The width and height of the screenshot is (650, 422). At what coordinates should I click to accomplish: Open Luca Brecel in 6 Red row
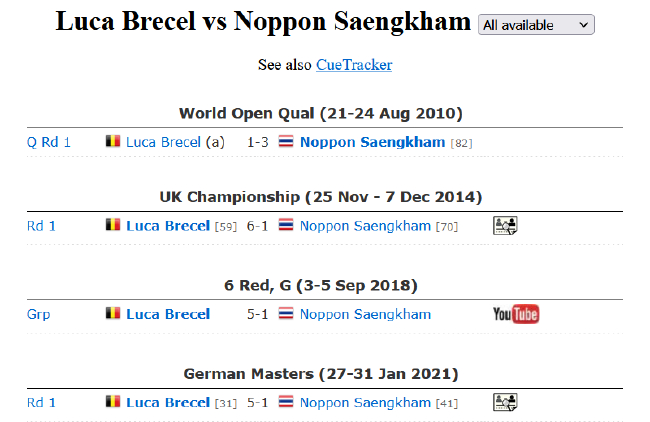168,314
